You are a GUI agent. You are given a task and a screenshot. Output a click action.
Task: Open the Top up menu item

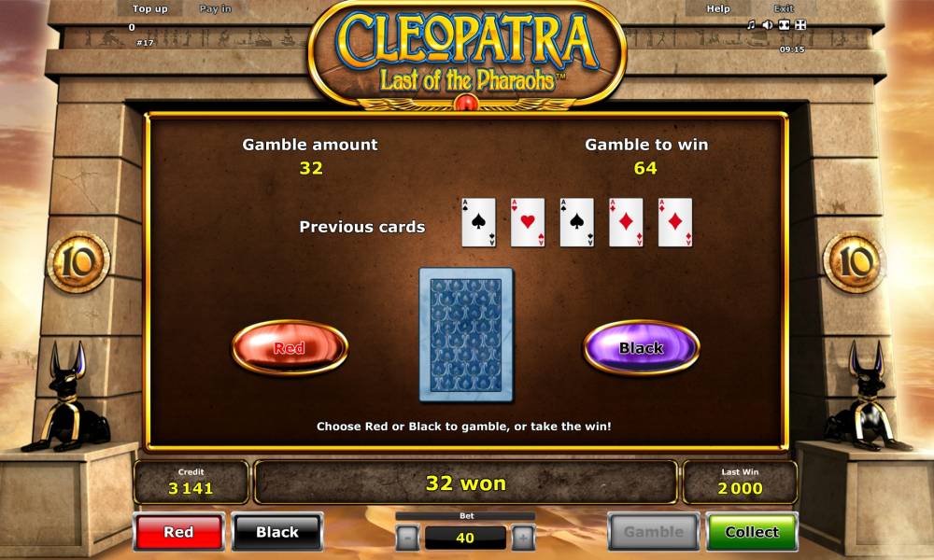[150, 8]
